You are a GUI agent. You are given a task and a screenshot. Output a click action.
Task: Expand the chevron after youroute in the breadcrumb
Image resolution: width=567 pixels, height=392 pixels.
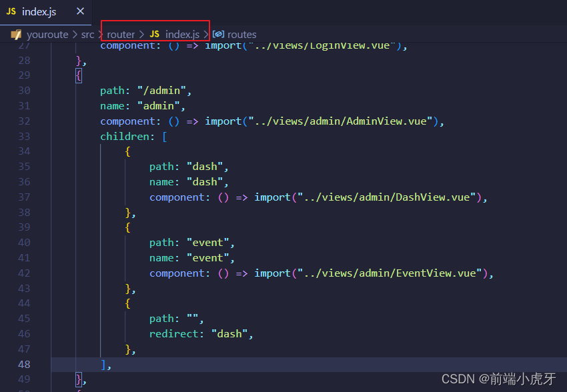pyautogui.click(x=75, y=35)
